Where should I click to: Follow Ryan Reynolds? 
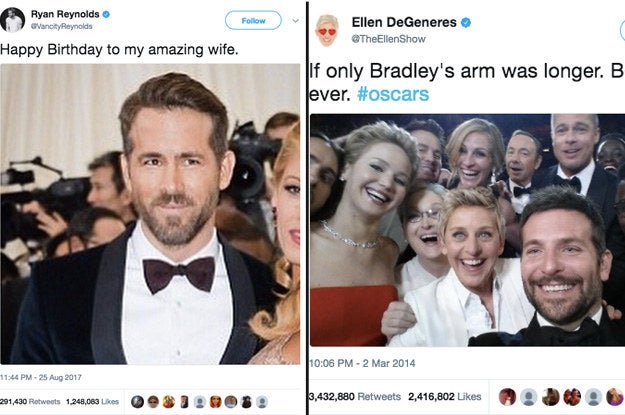click(x=253, y=20)
